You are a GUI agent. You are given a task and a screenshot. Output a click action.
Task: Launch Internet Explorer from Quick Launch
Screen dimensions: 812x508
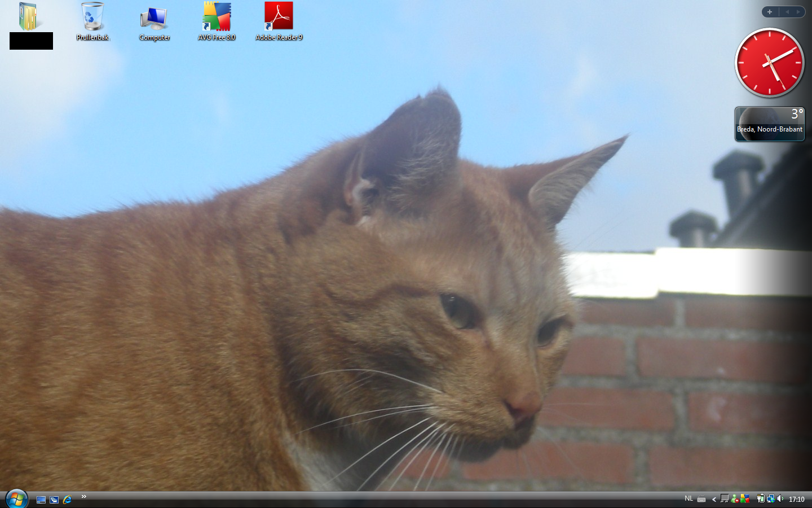tap(67, 500)
